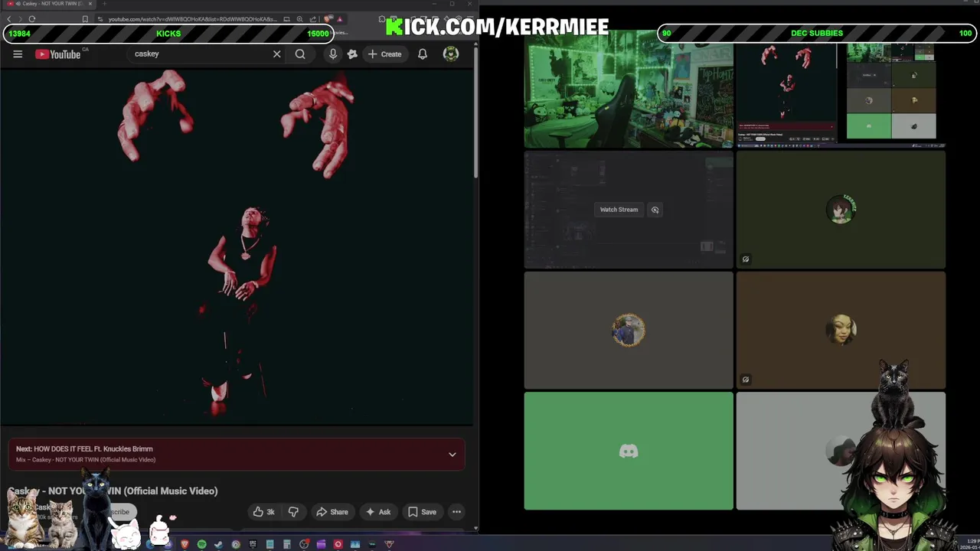Open the YouTube notifications bell
The image size is (980, 551).
point(423,54)
